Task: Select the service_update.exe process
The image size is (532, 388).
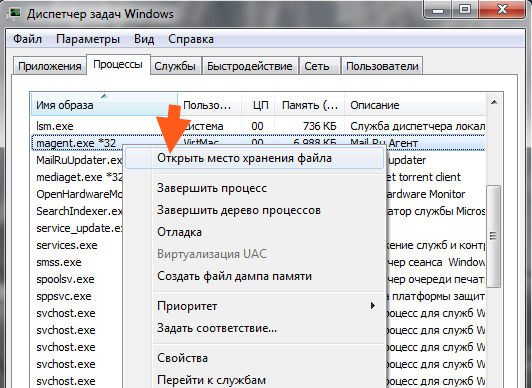Action: 79,228
